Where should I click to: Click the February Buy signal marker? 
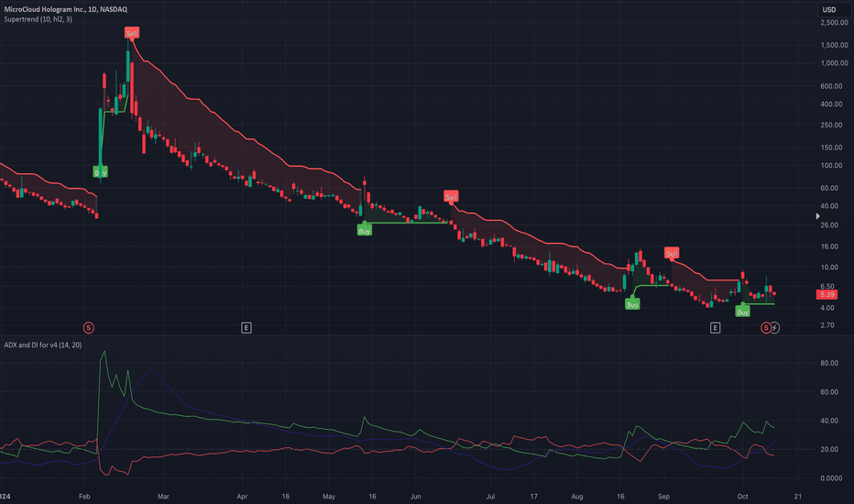tap(100, 172)
